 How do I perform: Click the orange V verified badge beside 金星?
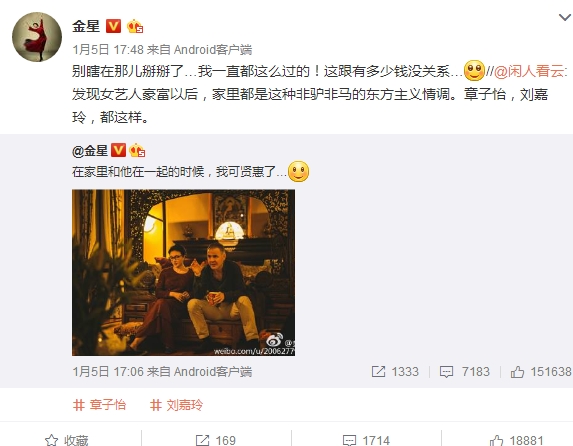click(113, 26)
